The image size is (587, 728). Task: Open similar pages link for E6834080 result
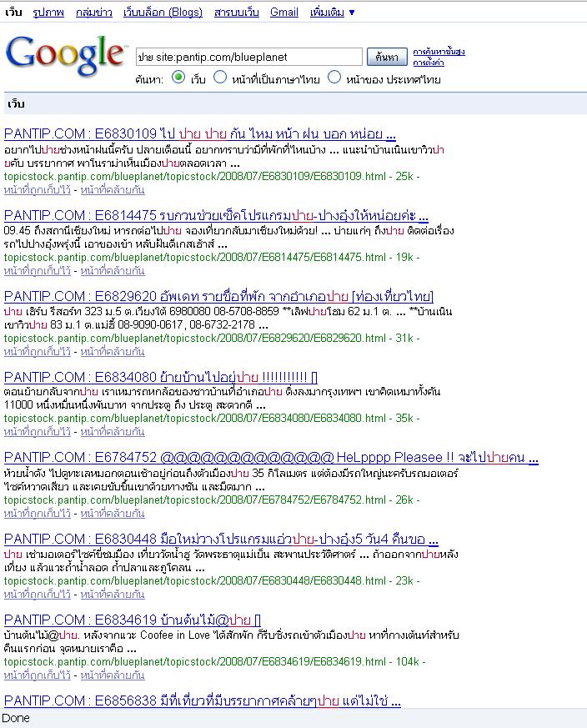coord(113,432)
